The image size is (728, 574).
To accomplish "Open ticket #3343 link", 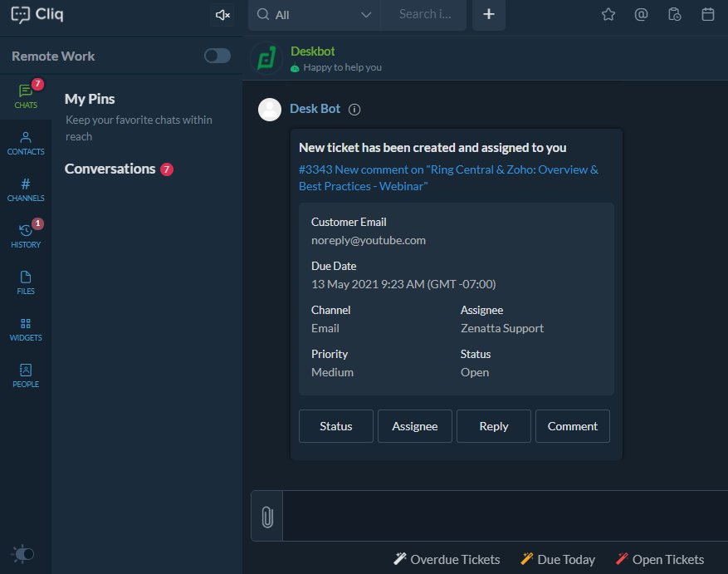I will (448, 178).
